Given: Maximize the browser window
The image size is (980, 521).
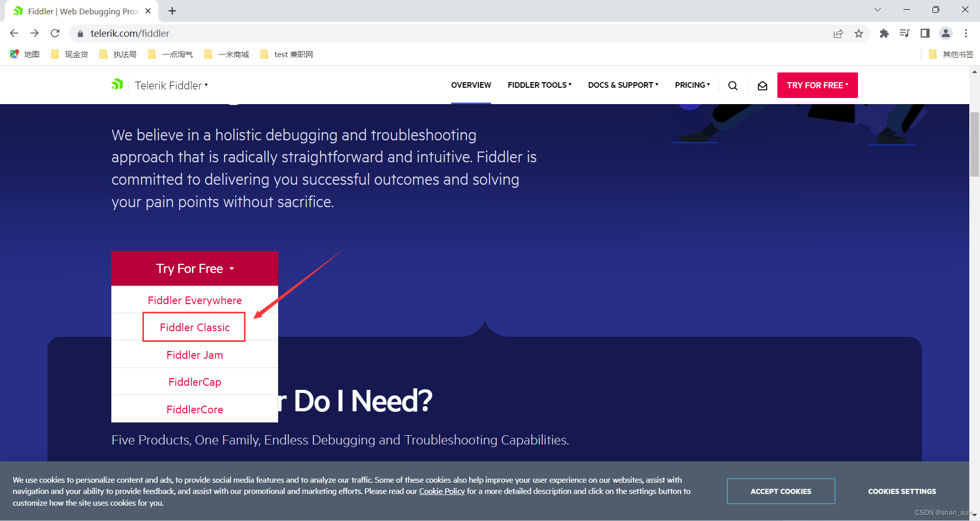Looking at the screenshot, I should (936, 10).
